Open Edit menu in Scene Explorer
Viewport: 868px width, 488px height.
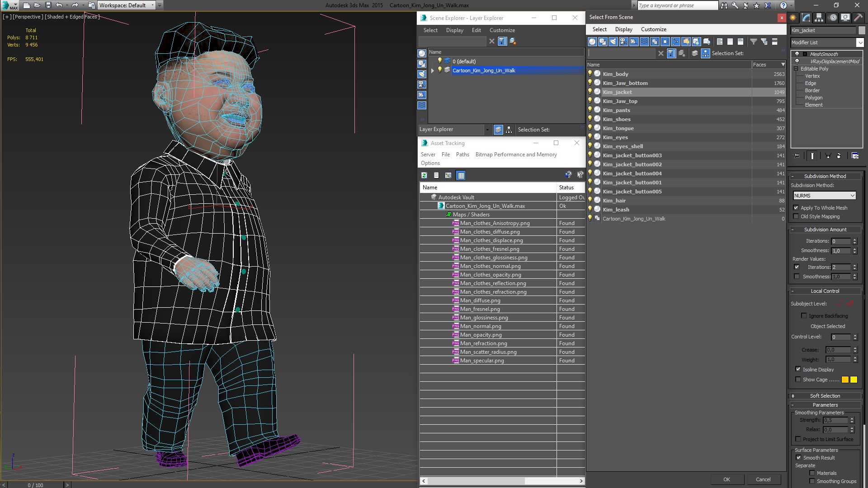point(476,30)
